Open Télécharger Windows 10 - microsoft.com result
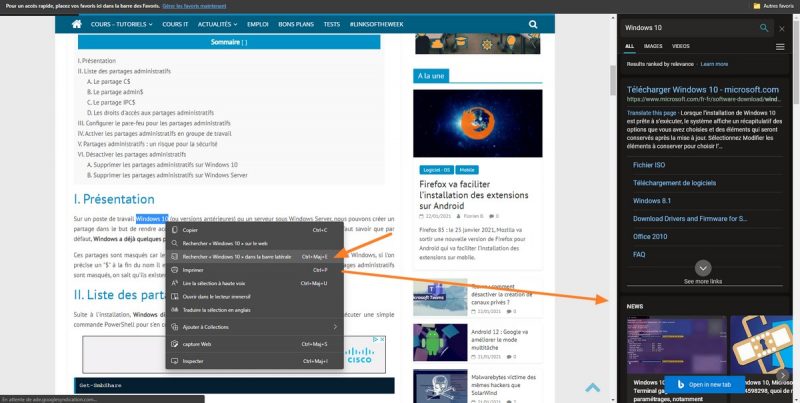 tap(703, 89)
